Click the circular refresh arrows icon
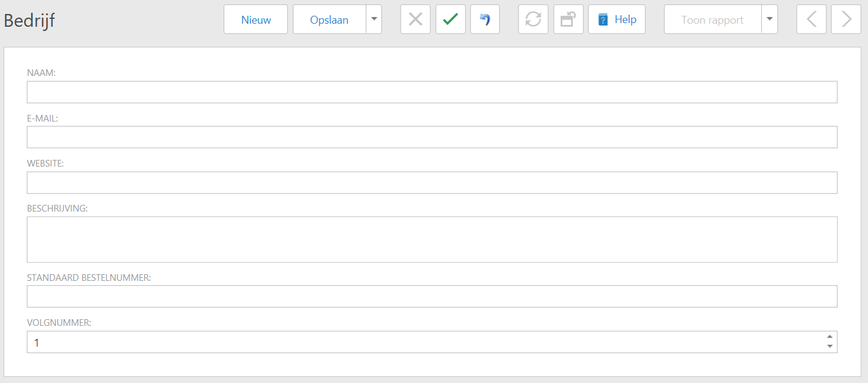This screenshot has width=868, height=383. [x=533, y=19]
